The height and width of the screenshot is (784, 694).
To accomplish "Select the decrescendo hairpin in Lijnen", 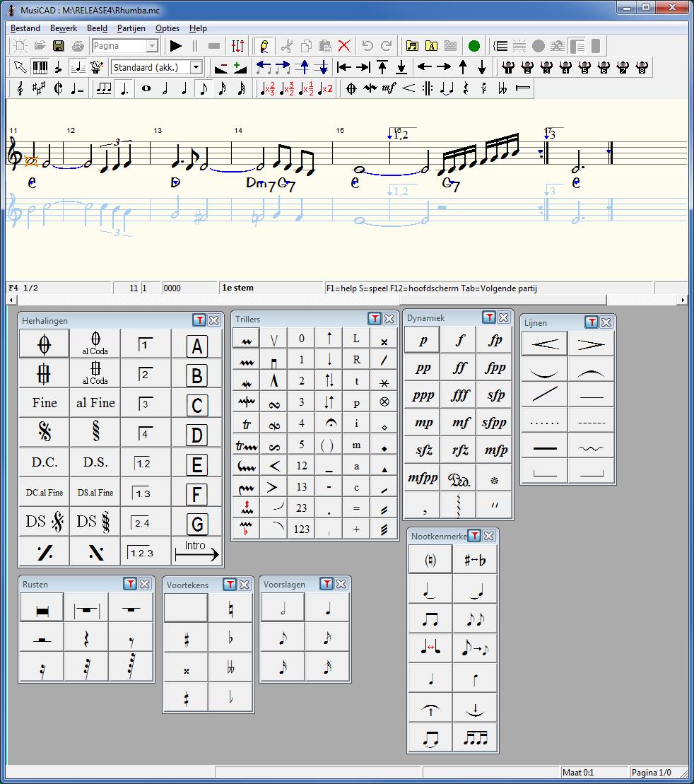I will [591, 344].
